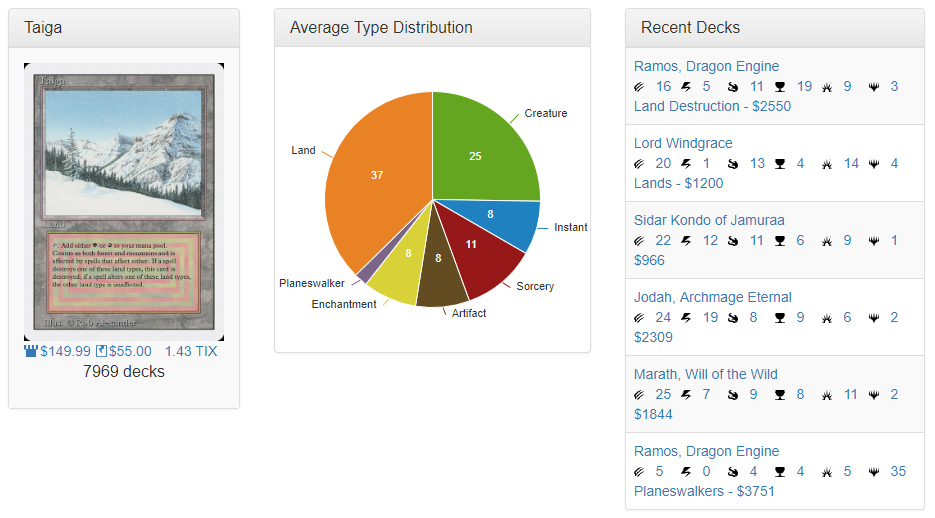Click the $149.99 Card Kingdom price link
Viewport: 935px width, 518px height.
point(65,351)
